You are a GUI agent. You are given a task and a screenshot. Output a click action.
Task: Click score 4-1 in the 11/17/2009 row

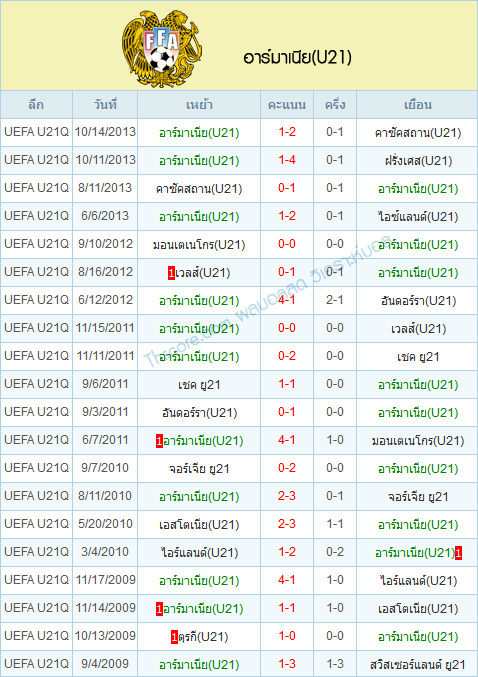(x=287, y=579)
